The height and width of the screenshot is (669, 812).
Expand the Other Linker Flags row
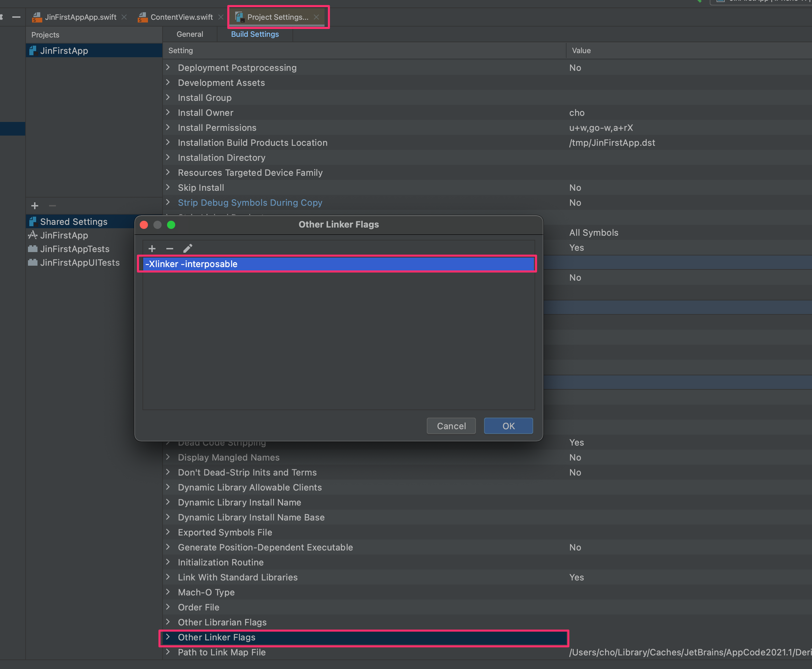tap(168, 637)
